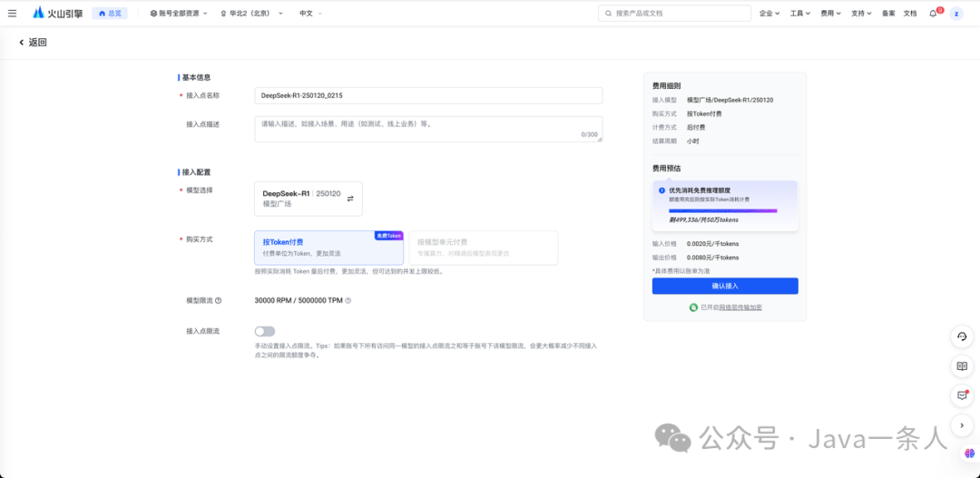Open the 华北2（北京） region selector
The width and height of the screenshot is (980, 478).
[252, 13]
